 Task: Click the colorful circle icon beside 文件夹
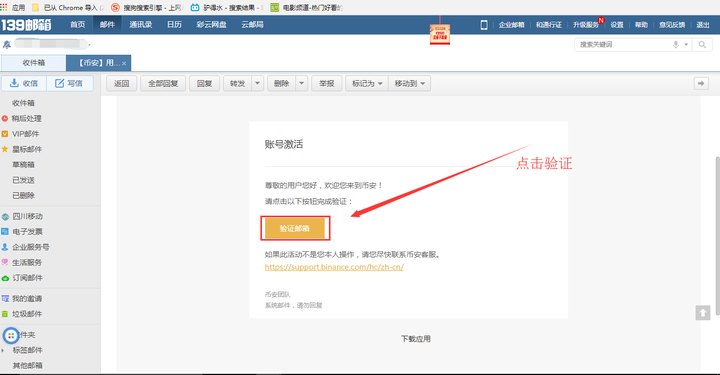pos(11,336)
